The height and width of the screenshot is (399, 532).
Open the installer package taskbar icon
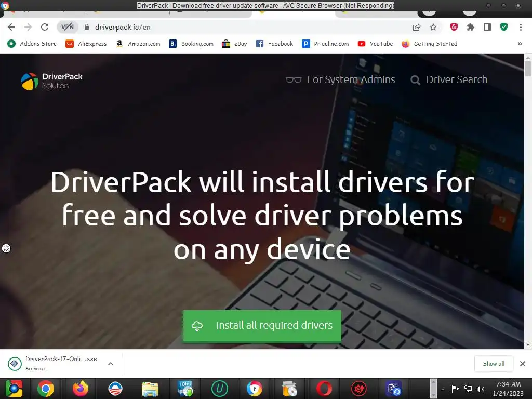[289, 389]
